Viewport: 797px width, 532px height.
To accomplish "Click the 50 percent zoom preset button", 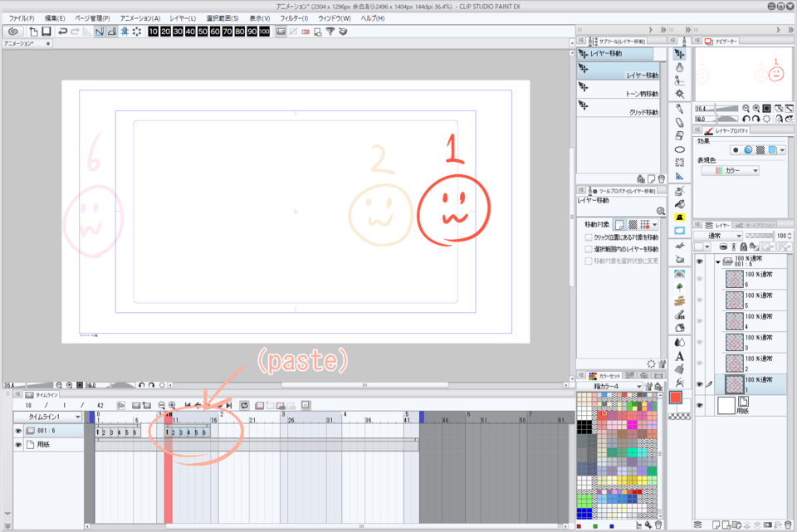I will click(x=203, y=32).
